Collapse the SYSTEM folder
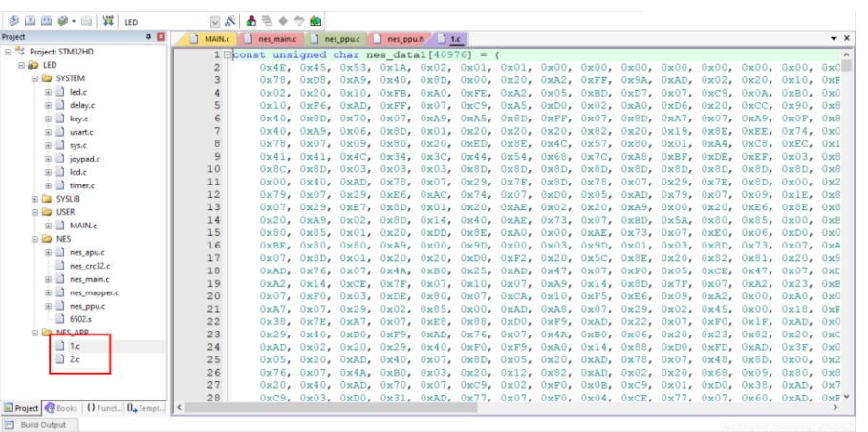 (34, 78)
